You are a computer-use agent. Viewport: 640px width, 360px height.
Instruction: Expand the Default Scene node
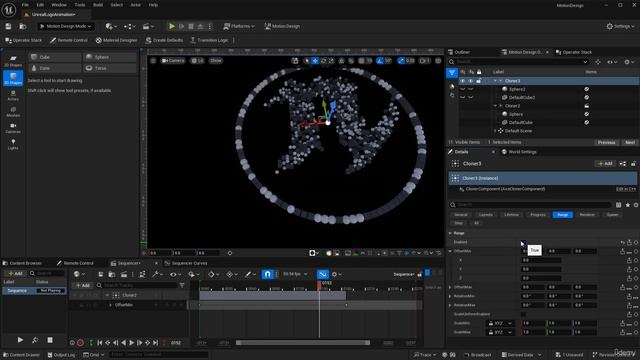pyautogui.click(x=496, y=131)
